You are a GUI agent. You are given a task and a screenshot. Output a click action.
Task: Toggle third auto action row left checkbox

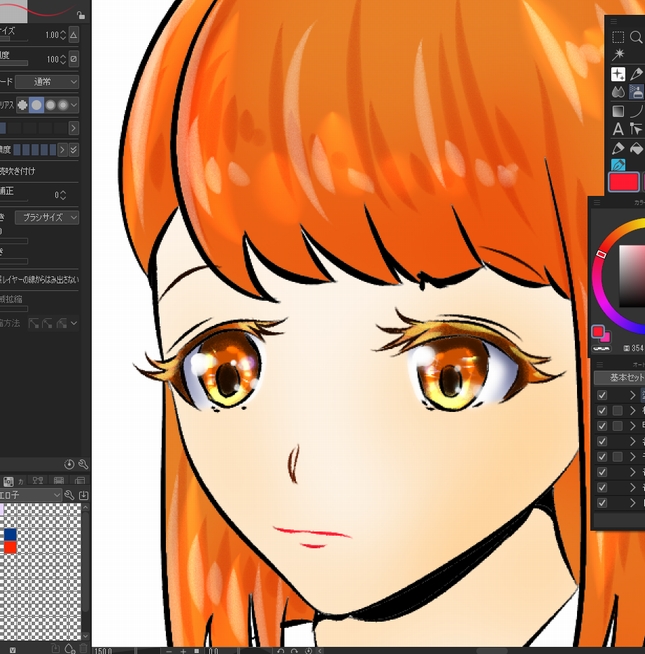pyautogui.click(x=602, y=426)
